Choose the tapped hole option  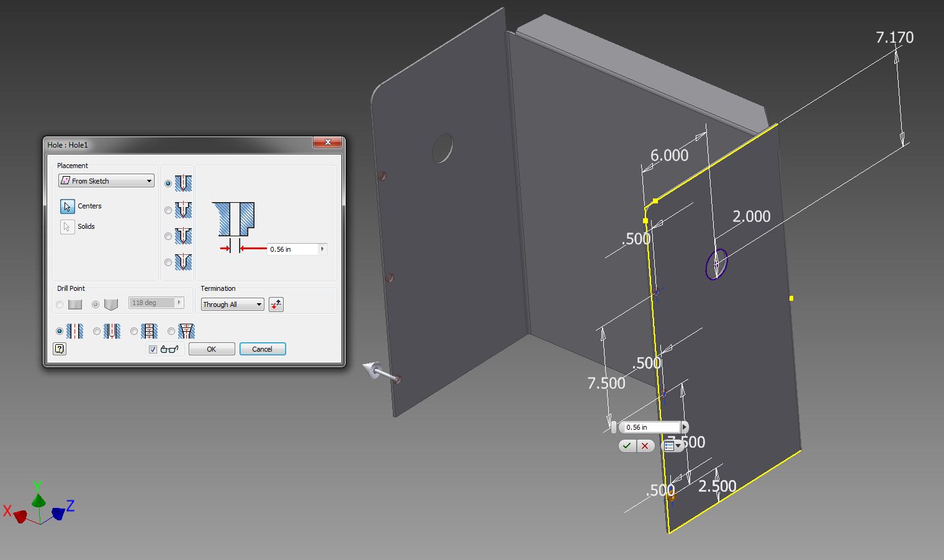pyautogui.click(x=134, y=331)
